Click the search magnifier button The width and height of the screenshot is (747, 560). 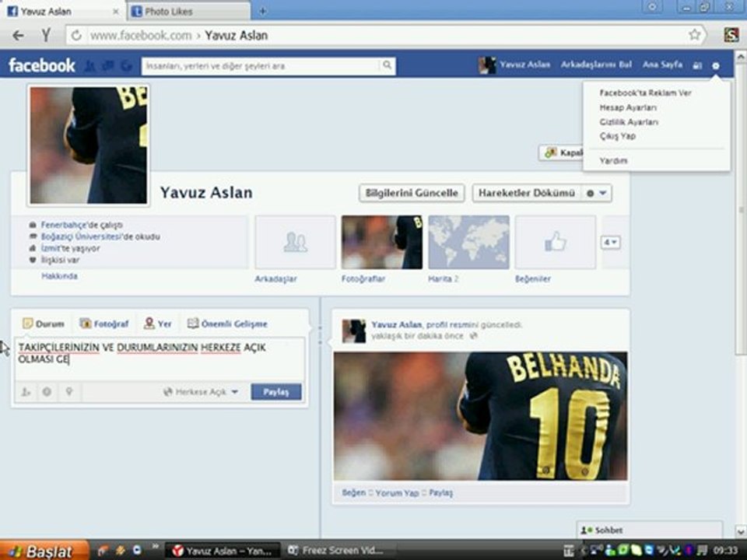[387, 65]
